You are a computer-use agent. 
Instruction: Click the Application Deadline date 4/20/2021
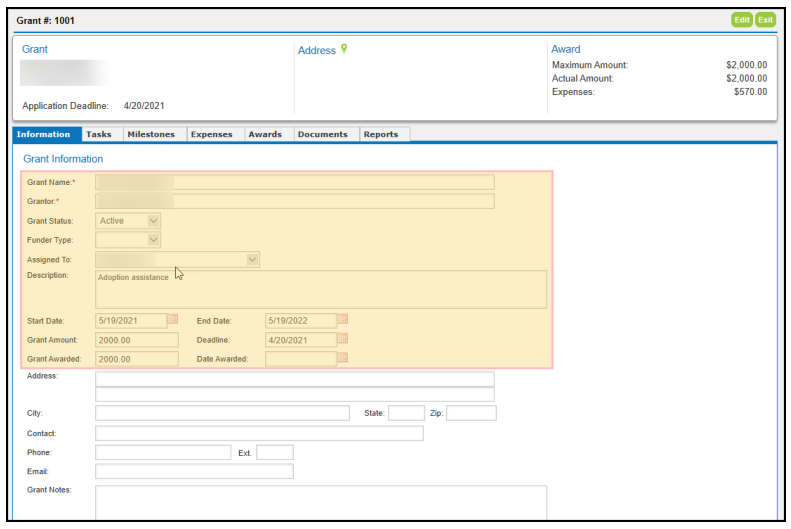[144, 106]
